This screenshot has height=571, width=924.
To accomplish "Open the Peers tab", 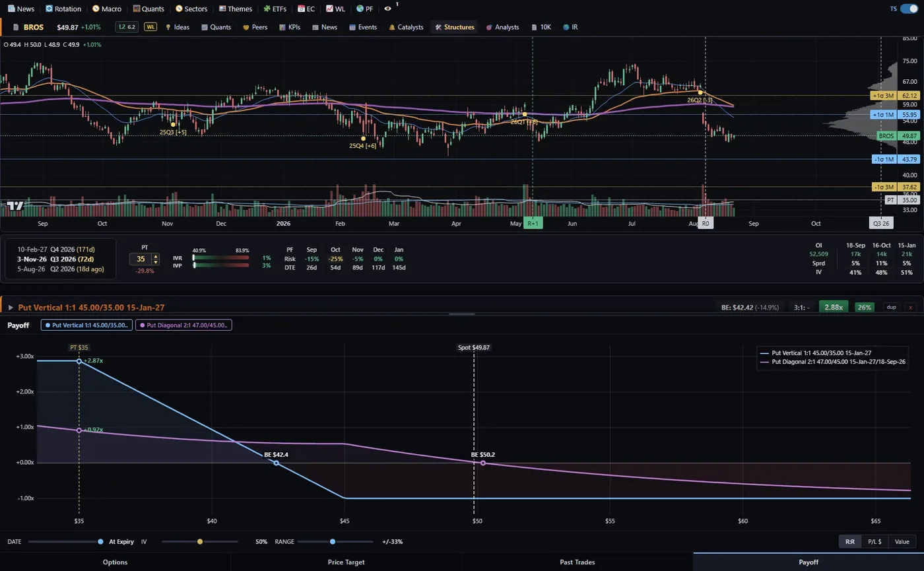I will [255, 27].
